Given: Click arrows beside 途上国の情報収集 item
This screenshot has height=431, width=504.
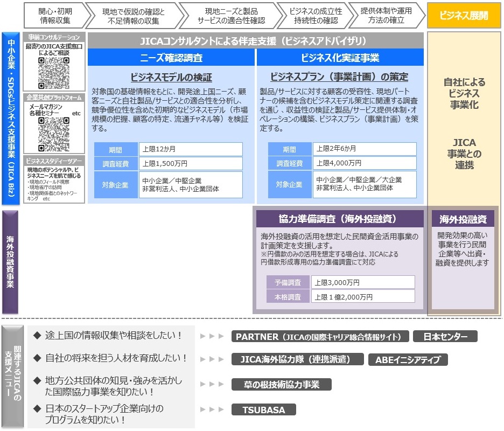Looking at the screenshot, I should 212,336.
